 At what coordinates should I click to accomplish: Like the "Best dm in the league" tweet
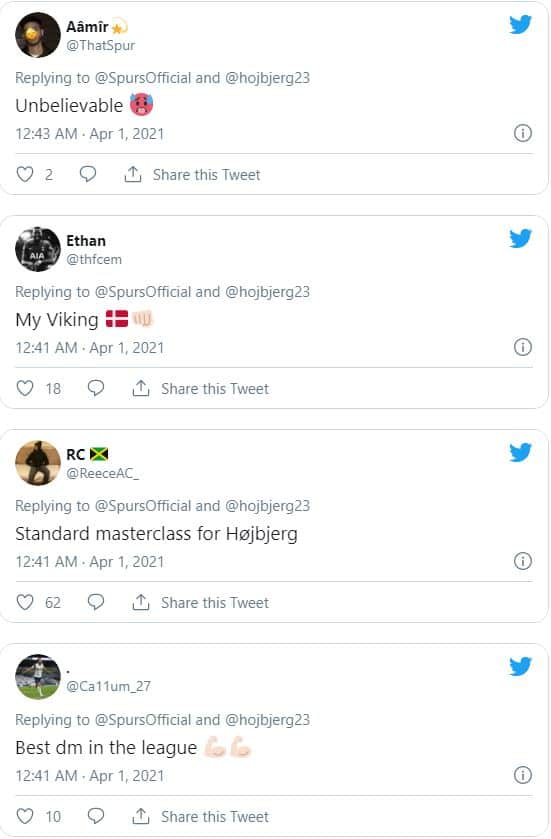pos(25,817)
